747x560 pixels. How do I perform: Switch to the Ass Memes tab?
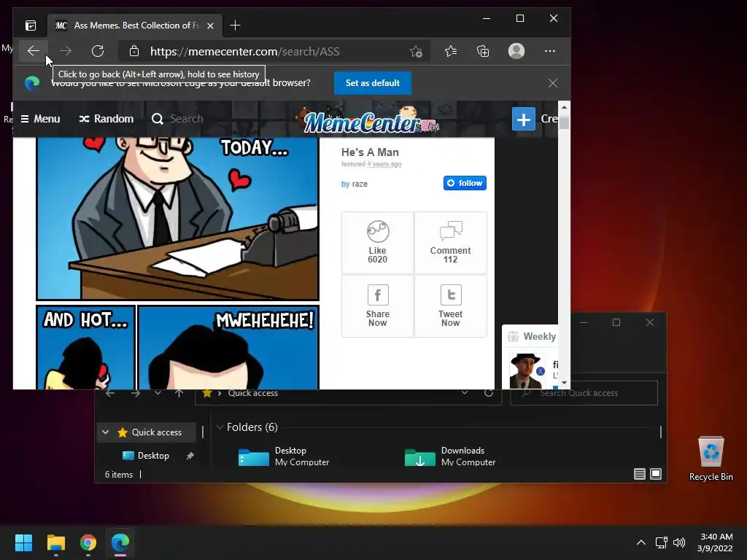click(135, 26)
